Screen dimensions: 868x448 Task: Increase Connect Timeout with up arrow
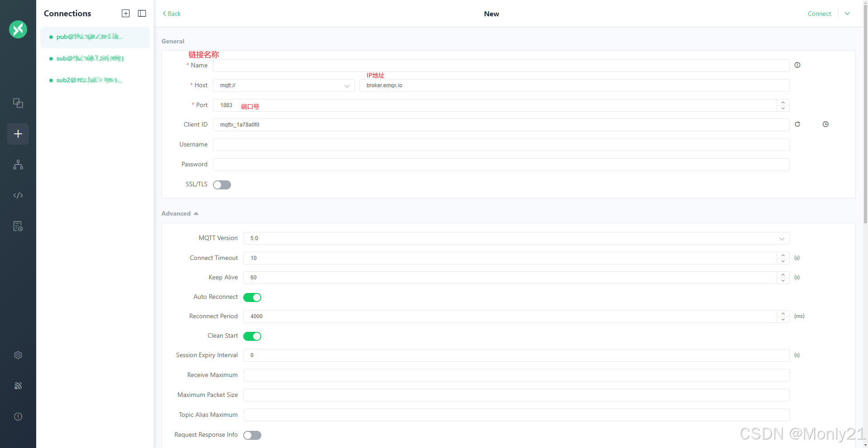[783, 255]
